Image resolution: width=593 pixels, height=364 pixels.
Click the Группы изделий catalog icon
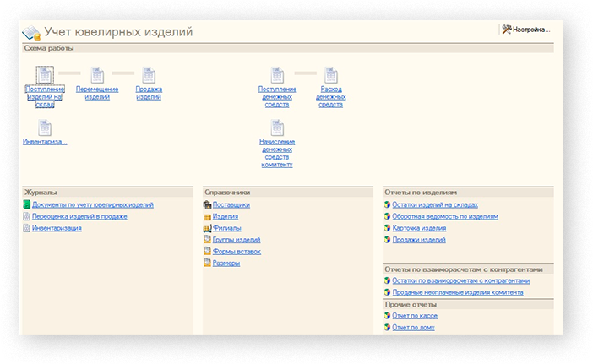click(x=207, y=239)
